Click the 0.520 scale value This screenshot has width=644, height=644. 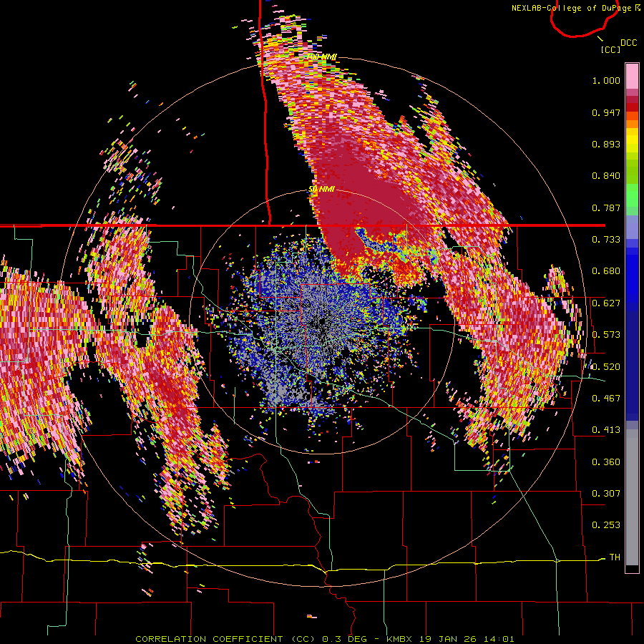click(x=606, y=367)
